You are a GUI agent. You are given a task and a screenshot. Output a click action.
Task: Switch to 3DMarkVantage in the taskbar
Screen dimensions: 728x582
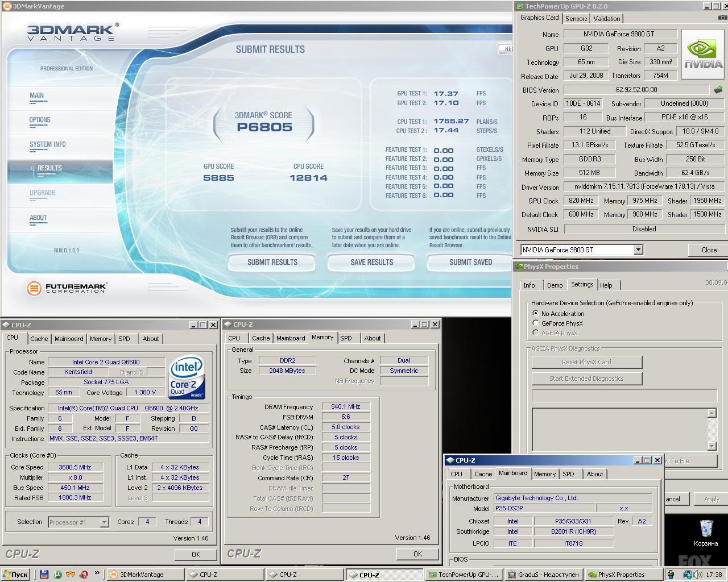point(145,574)
